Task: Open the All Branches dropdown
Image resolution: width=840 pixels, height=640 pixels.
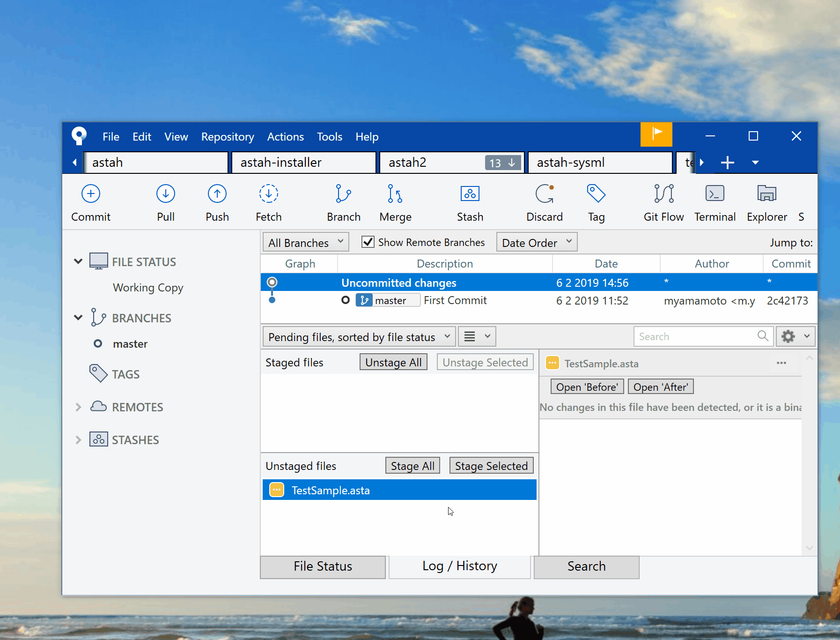Action: (x=305, y=243)
